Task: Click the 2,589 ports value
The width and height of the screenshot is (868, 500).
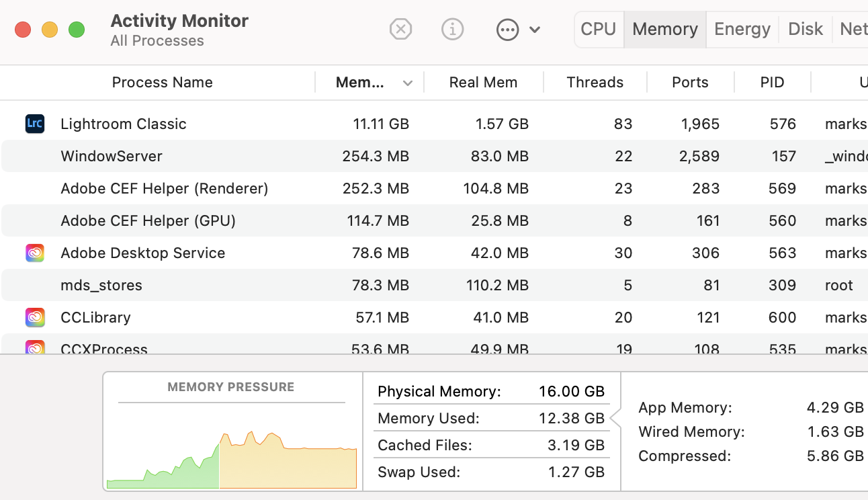Action: (x=699, y=156)
